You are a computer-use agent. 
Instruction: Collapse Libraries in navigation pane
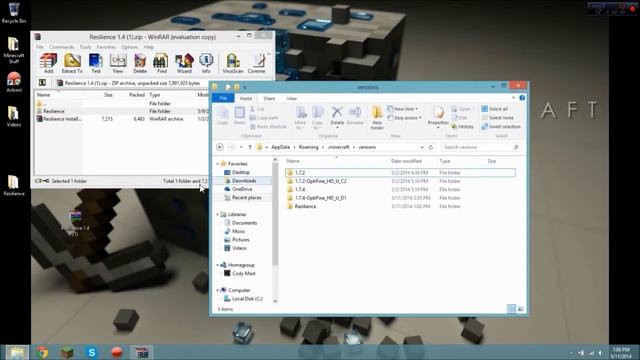pyautogui.click(x=217, y=214)
